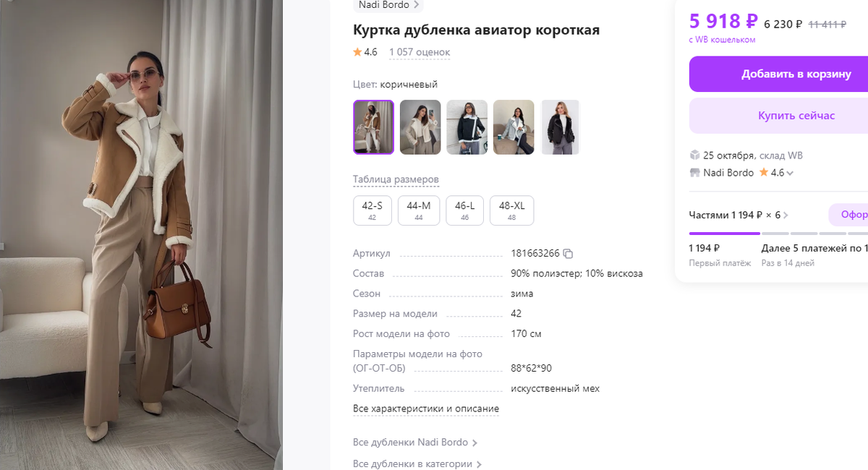
Task: Click the Купить сейчас button
Action: pyautogui.click(x=780, y=116)
